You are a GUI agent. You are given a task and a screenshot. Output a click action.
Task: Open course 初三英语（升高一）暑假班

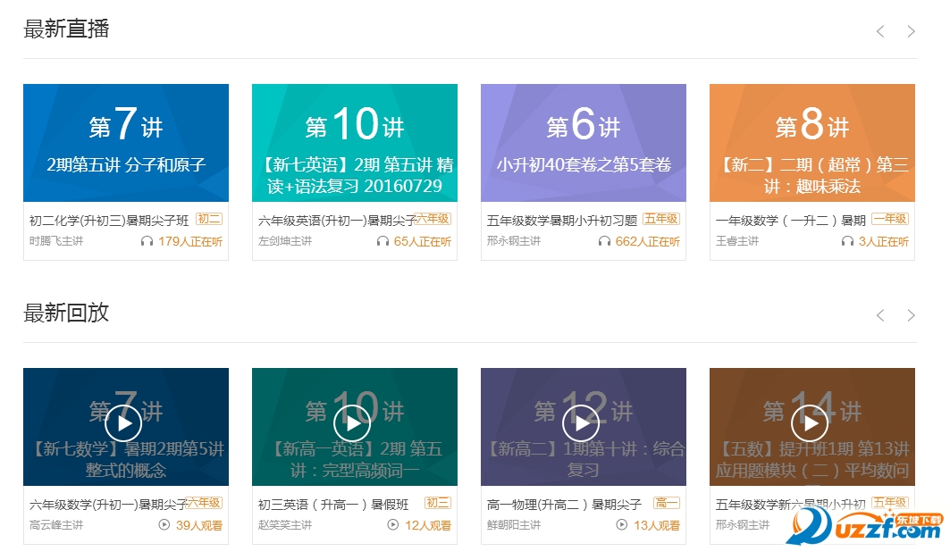(333, 505)
